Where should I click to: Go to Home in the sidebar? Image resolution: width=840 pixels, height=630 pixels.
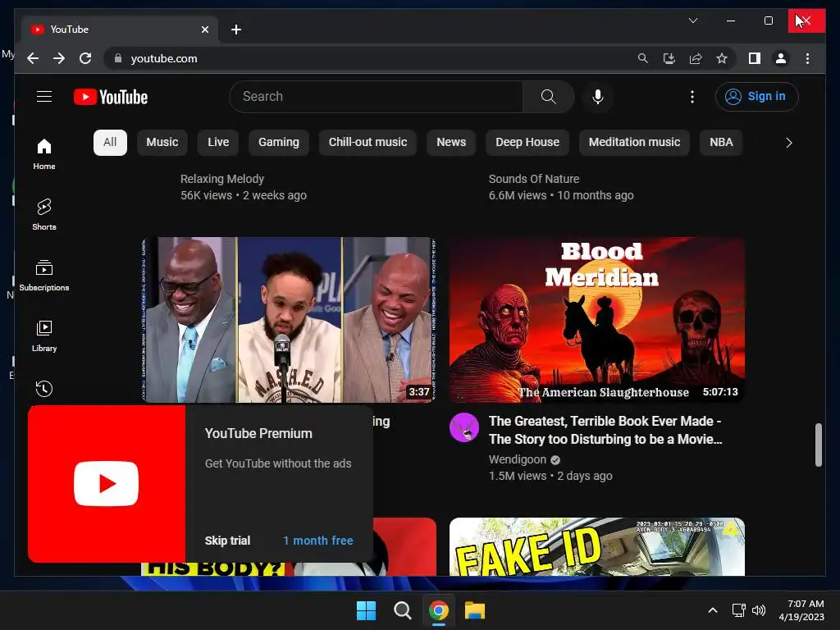pos(44,153)
